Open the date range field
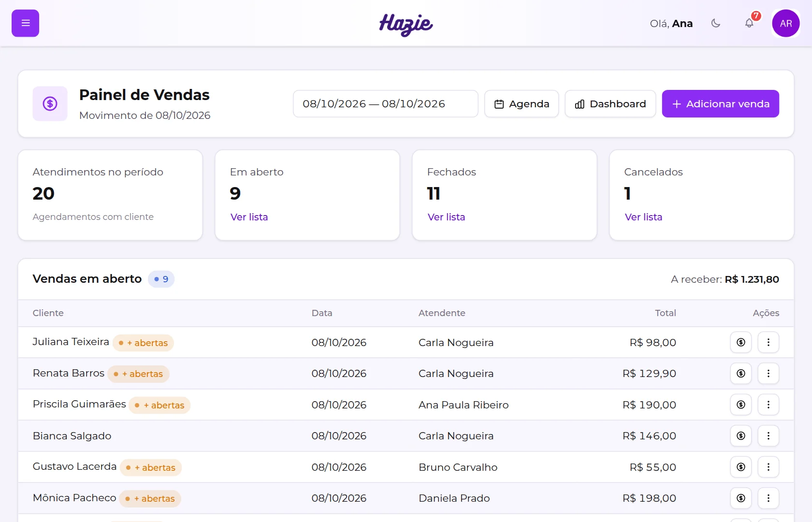 coord(385,103)
